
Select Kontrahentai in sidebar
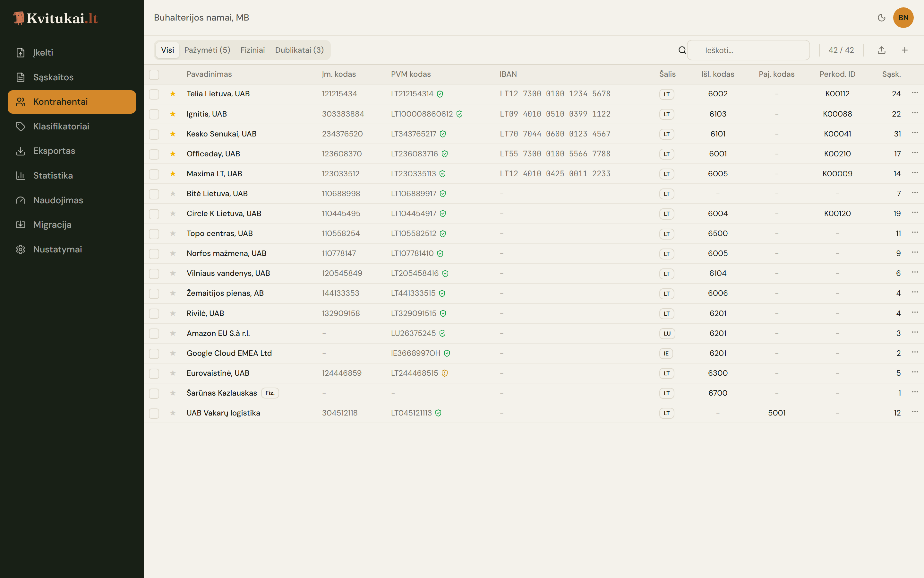pyautogui.click(x=72, y=102)
